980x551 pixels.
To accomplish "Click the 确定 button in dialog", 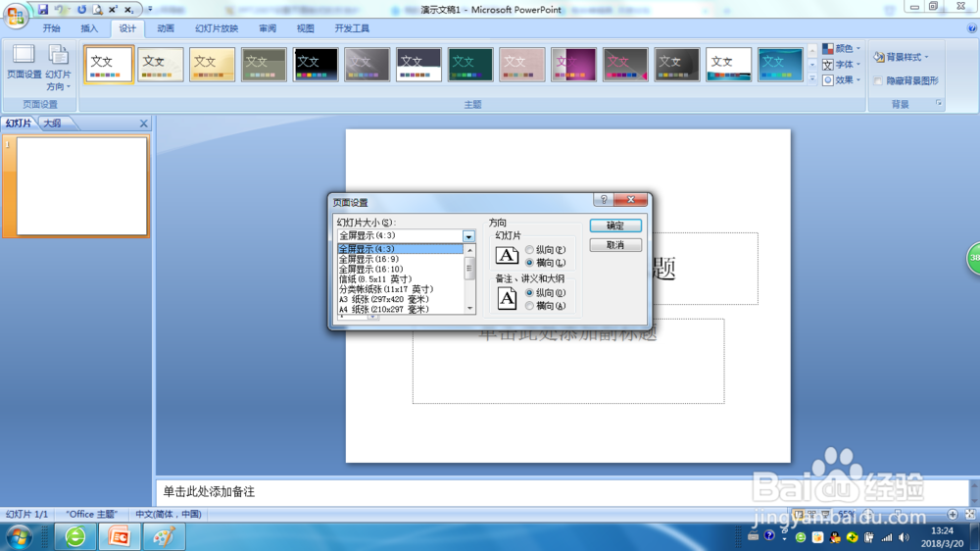I will click(x=615, y=225).
